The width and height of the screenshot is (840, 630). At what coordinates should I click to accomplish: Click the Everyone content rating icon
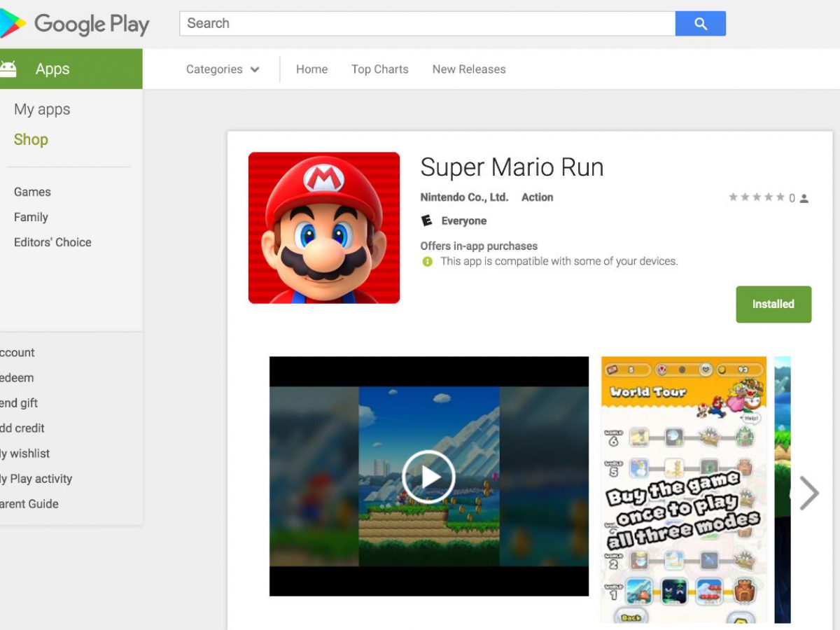[x=426, y=220]
